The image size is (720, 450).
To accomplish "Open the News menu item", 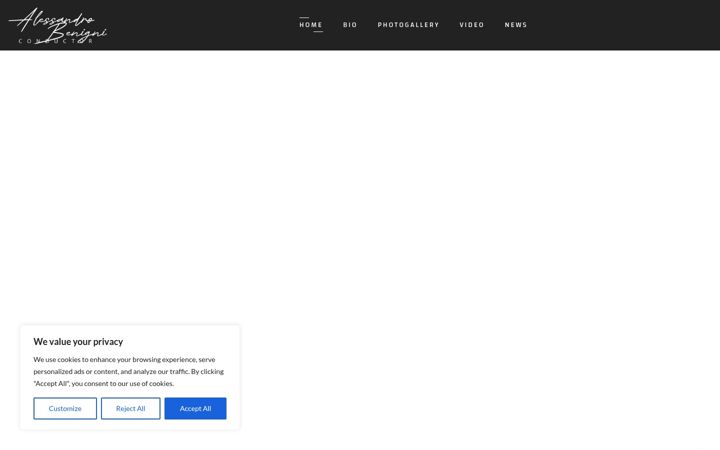I will (516, 25).
